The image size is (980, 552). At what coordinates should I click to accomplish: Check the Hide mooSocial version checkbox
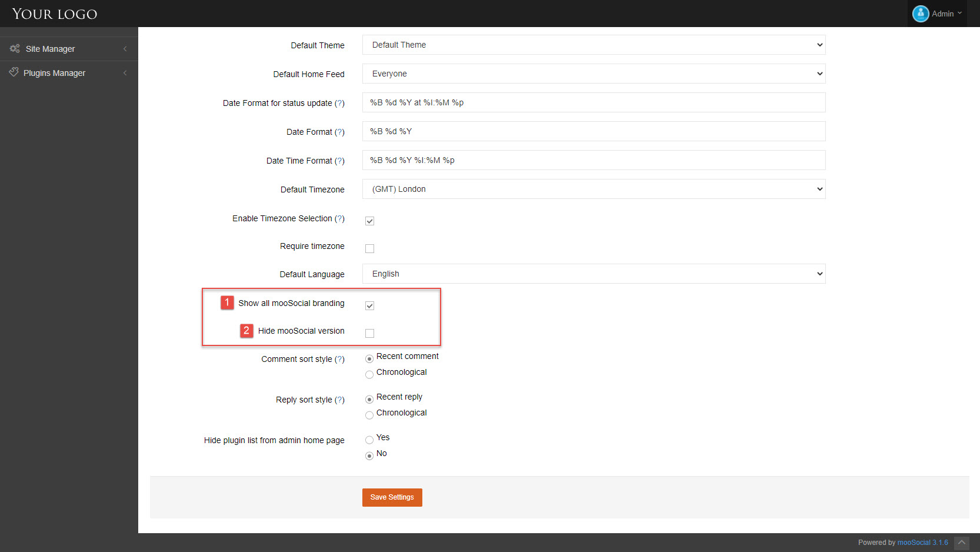tap(369, 334)
